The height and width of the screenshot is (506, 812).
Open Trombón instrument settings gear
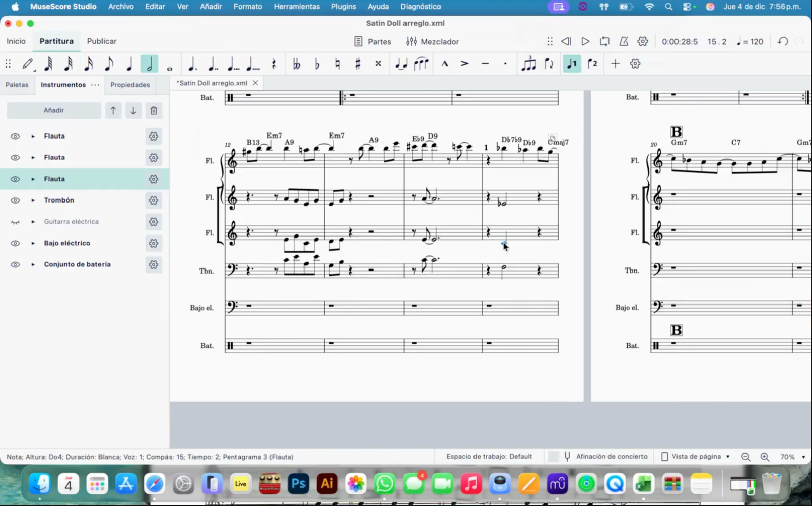[154, 200]
